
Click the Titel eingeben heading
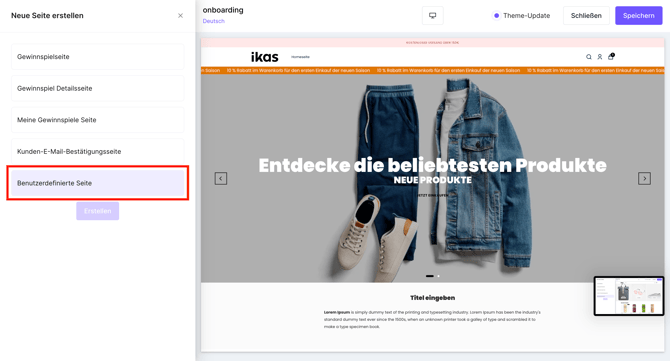point(432,298)
